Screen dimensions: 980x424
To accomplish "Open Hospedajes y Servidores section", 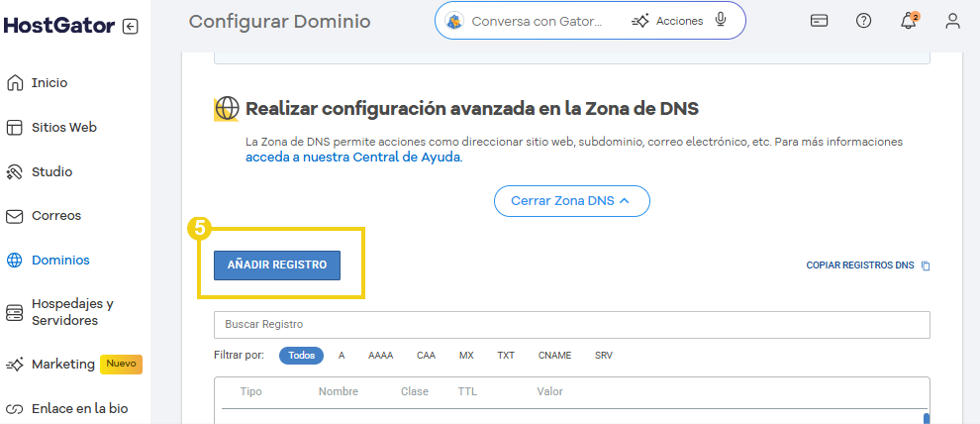I will (x=71, y=312).
